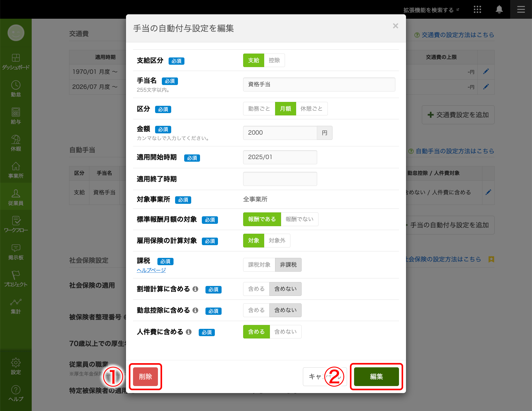Select 報酬でない for 標準報酬月額の対象
Screen dimensions: 532x411
pos(300,219)
